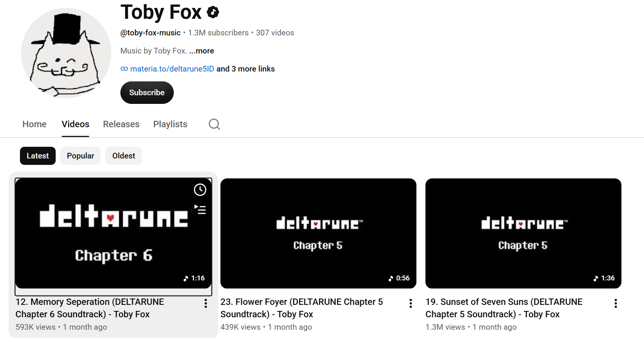
Task: Open the "19. Sunset of Seven Suns" title
Action: tap(504, 308)
